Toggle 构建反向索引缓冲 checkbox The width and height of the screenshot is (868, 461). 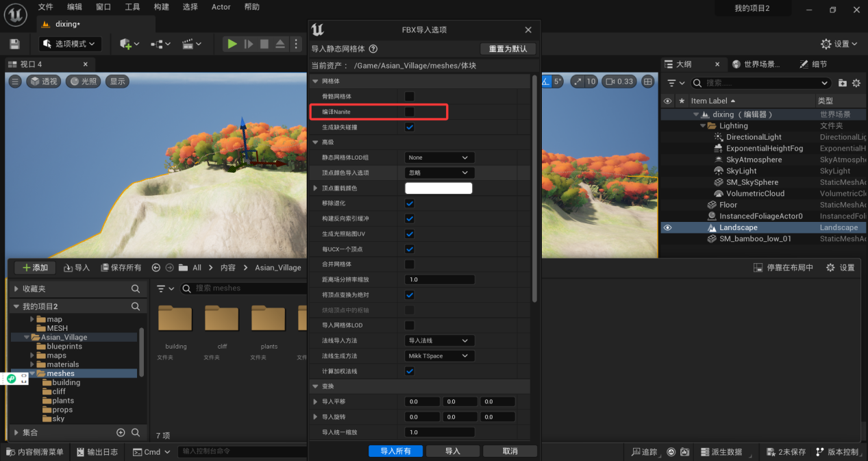[x=410, y=219]
